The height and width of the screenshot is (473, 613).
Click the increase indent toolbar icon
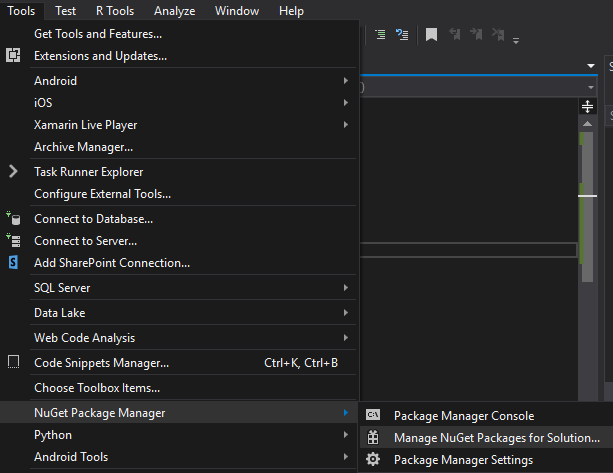pos(380,34)
